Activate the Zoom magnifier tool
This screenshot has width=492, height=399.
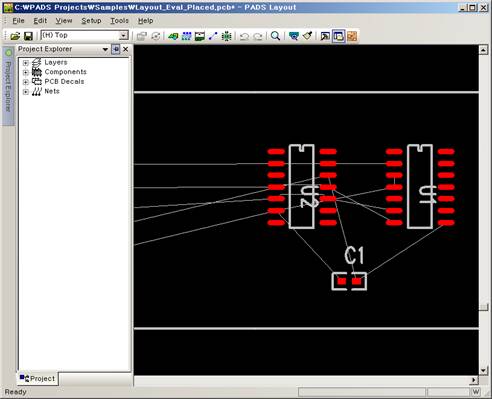coord(275,36)
